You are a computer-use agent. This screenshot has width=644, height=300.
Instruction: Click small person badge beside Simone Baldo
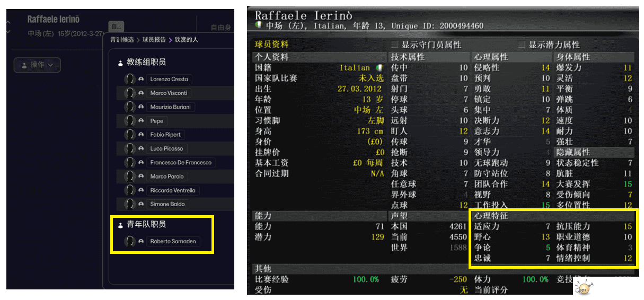(141, 204)
